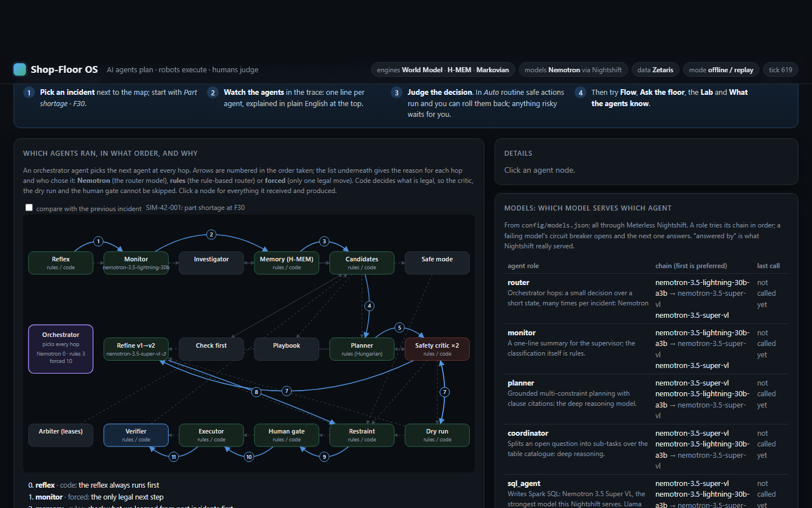Viewport: 812px width, 508px height.
Task: Select the Orchestrator node
Action: [61, 349]
